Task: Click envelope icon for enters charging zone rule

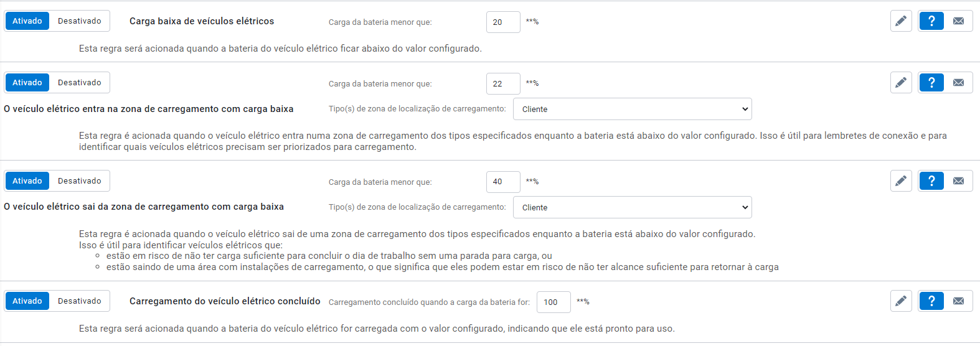Action: (959, 83)
